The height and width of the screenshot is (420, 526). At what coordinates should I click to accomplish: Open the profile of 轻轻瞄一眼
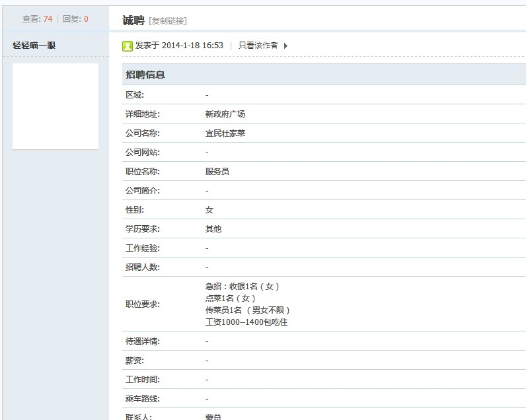point(34,46)
